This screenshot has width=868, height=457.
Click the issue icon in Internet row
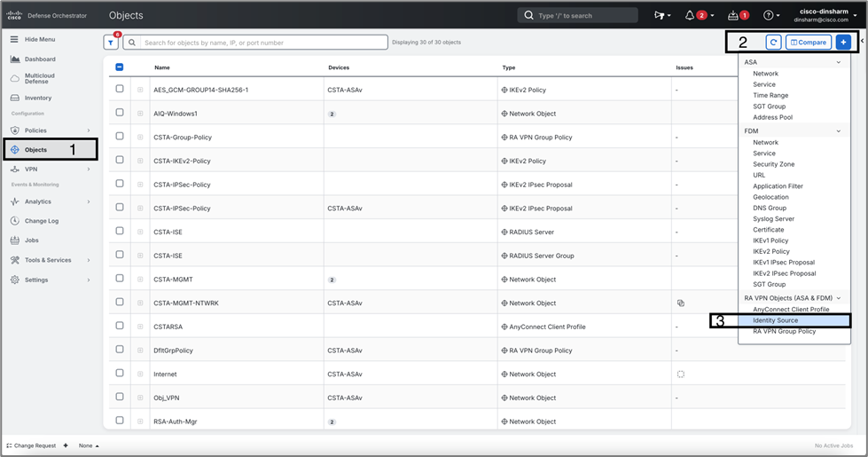coord(681,374)
